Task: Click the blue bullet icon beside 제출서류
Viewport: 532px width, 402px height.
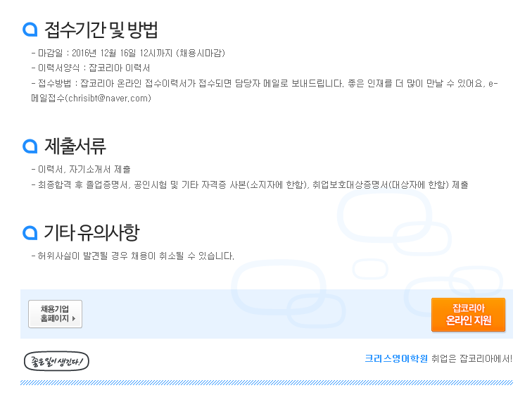Action: coord(30,146)
